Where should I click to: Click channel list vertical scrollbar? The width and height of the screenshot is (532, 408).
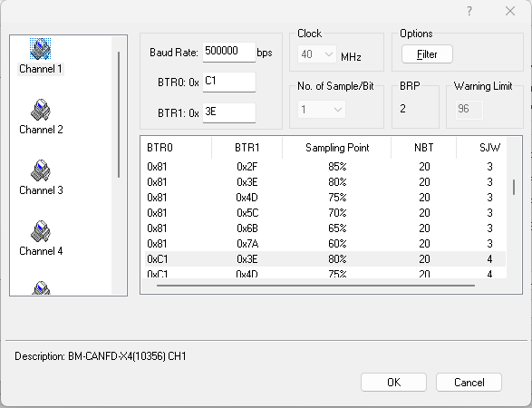[119, 115]
